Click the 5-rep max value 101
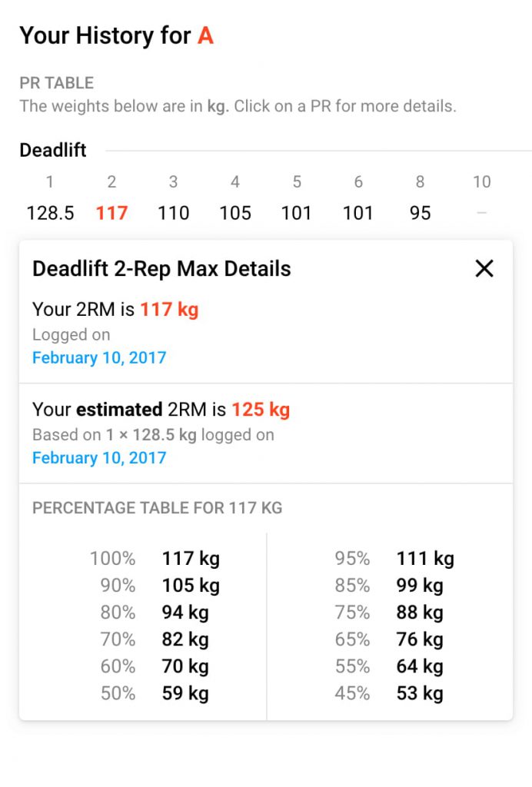The image size is (532, 787). [296, 213]
